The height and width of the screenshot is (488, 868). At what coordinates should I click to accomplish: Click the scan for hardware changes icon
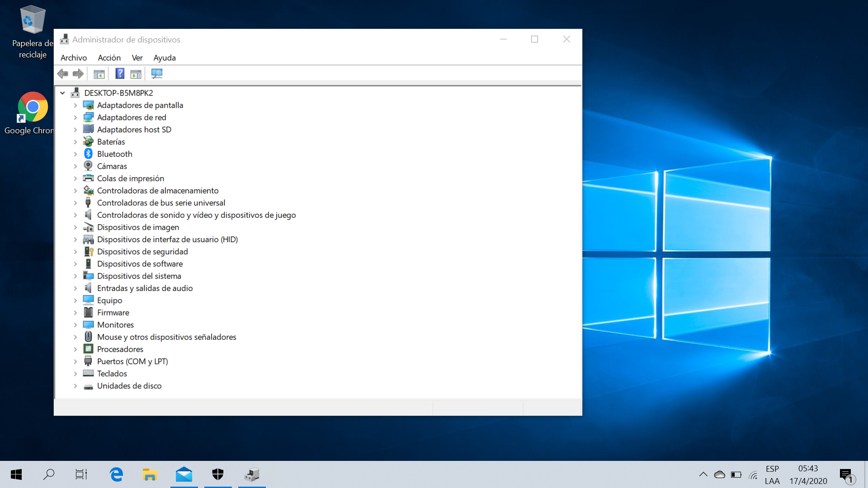coord(157,74)
